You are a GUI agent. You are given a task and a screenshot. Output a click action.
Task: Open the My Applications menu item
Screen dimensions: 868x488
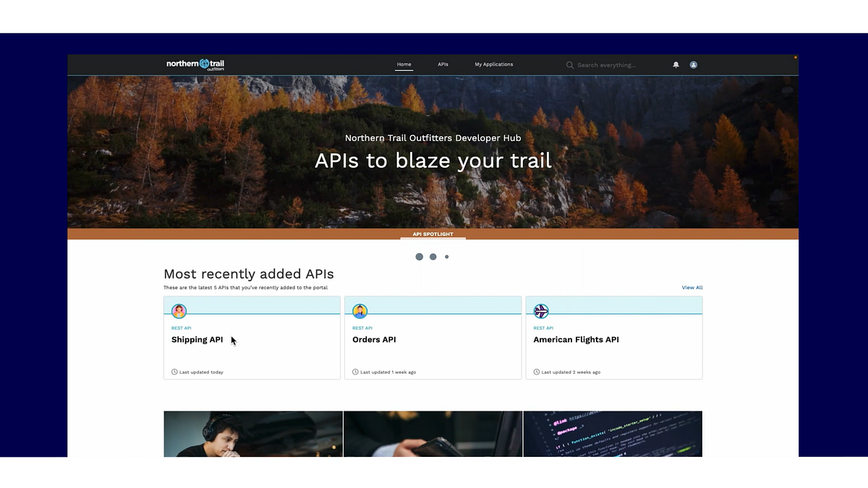[x=493, y=64]
